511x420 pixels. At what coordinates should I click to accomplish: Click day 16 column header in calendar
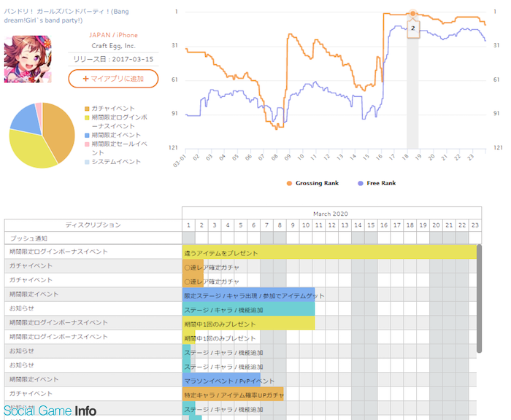point(384,225)
